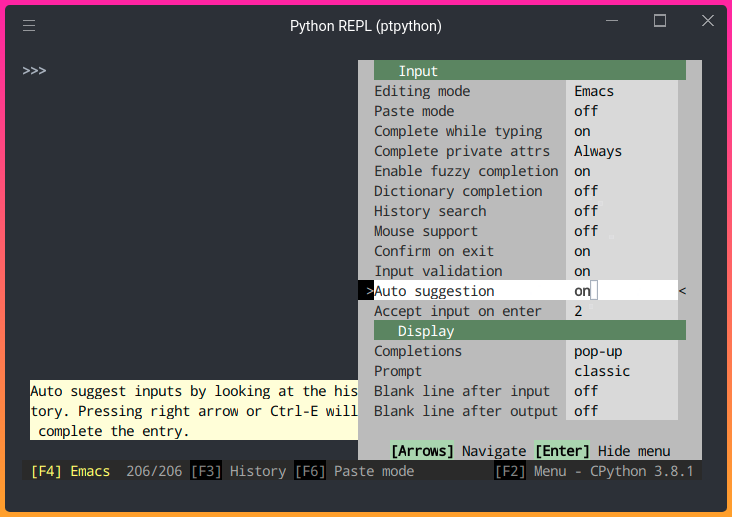Select the Prompt menu row
The width and height of the screenshot is (732, 517).
pyautogui.click(x=526, y=371)
